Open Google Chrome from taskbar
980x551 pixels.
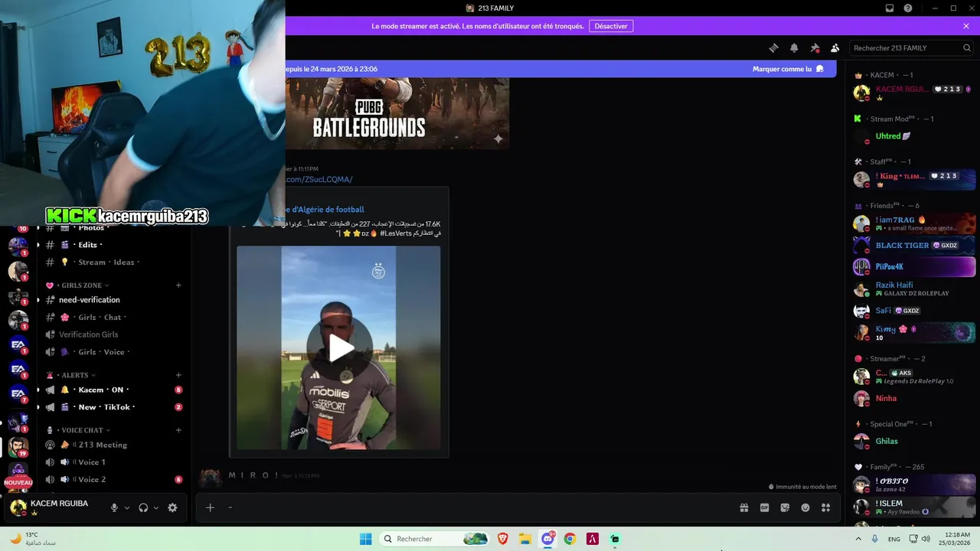pos(570,539)
